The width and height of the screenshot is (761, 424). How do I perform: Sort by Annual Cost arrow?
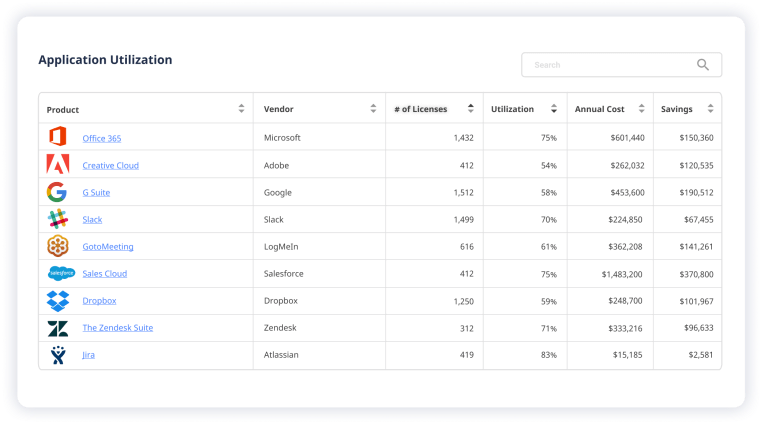(641, 109)
